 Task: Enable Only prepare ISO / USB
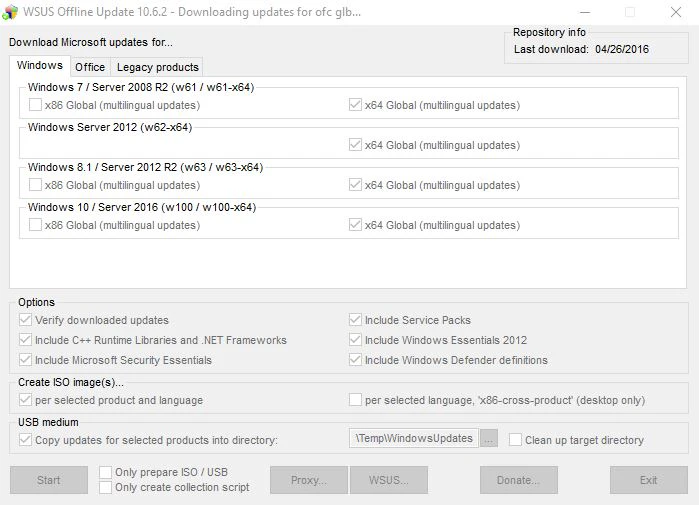click(106, 472)
